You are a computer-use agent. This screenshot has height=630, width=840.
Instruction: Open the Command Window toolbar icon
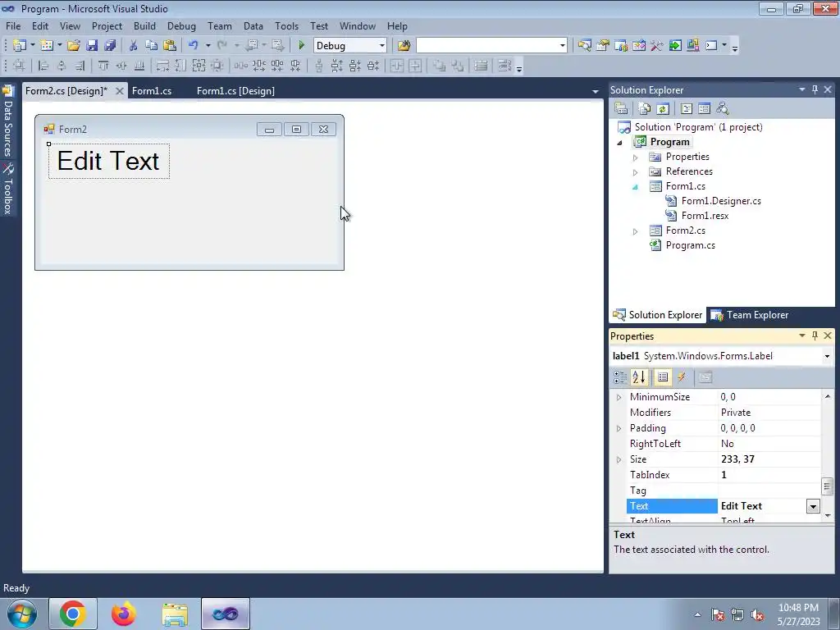pyautogui.click(x=711, y=46)
